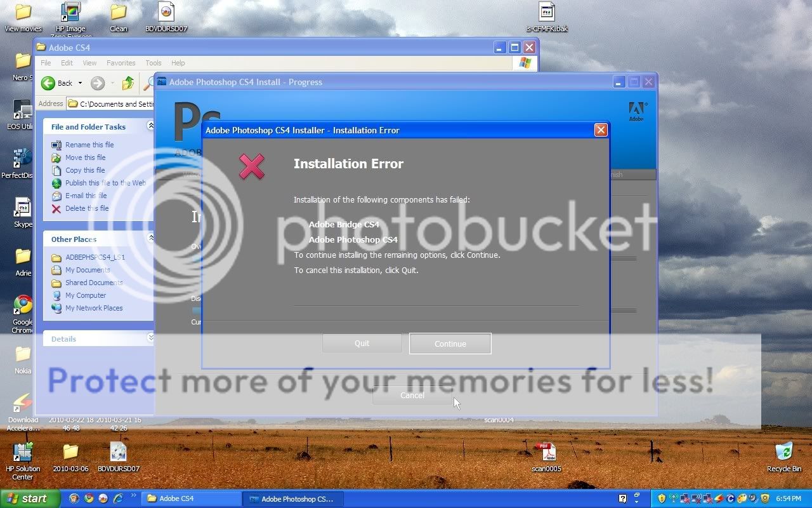Image resolution: width=812 pixels, height=508 pixels.
Task: Open the HP Solution Center desktop shortcut
Action: pyautogui.click(x=23, y=462)
